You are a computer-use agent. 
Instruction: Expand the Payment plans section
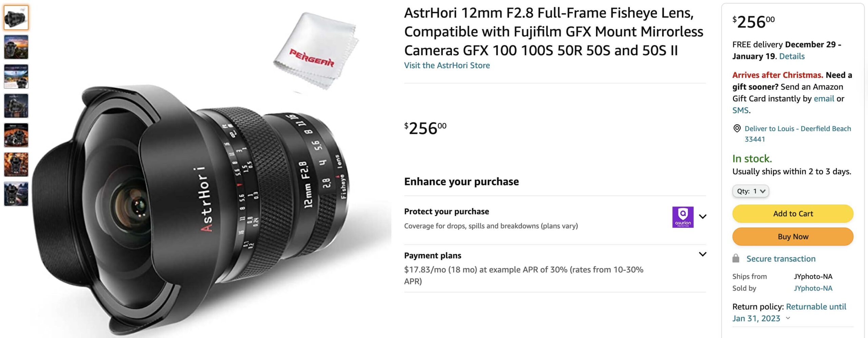[x=703, y=254]
